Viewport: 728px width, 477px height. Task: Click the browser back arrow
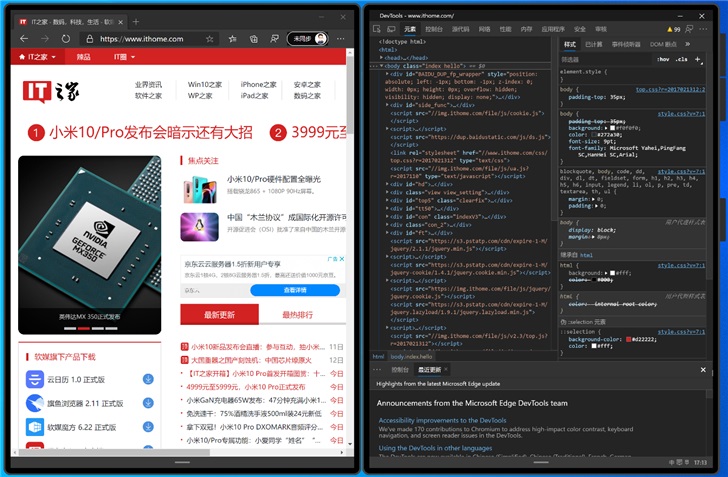tap(23, 39)
